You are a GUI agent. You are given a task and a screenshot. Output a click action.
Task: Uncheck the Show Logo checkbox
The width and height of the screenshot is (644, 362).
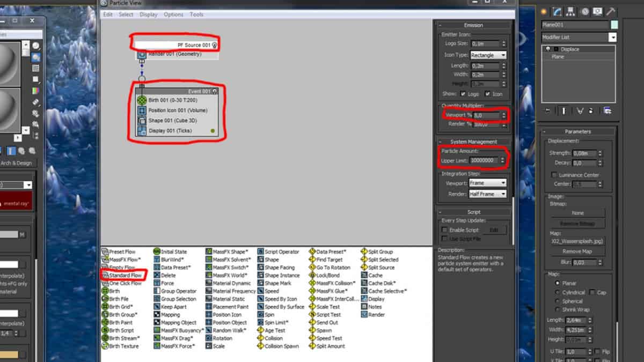tap(463, 94)
